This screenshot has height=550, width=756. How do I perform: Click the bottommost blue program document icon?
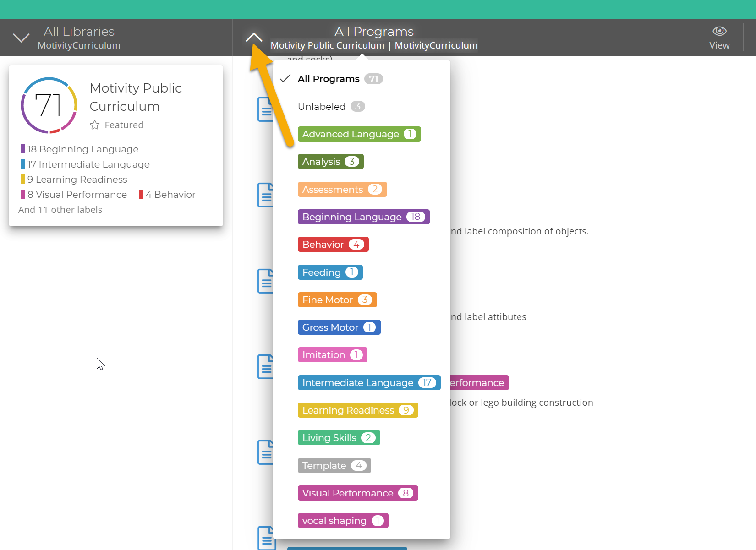tap(267, 538)
